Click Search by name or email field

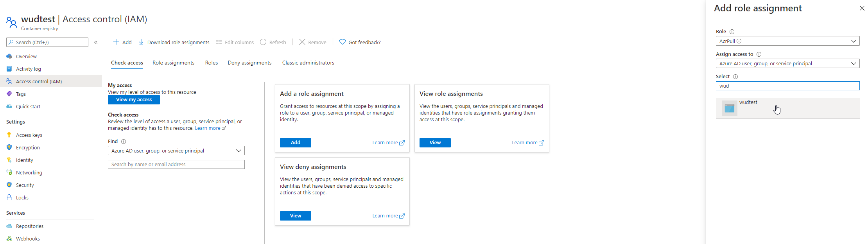point(176,165)
